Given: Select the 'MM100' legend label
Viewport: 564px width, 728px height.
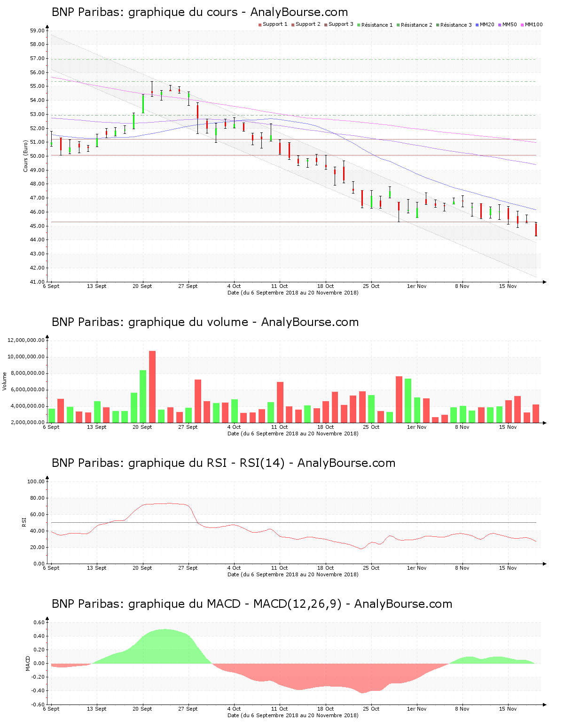Looking at the screenshot, I should pos(533,24).
